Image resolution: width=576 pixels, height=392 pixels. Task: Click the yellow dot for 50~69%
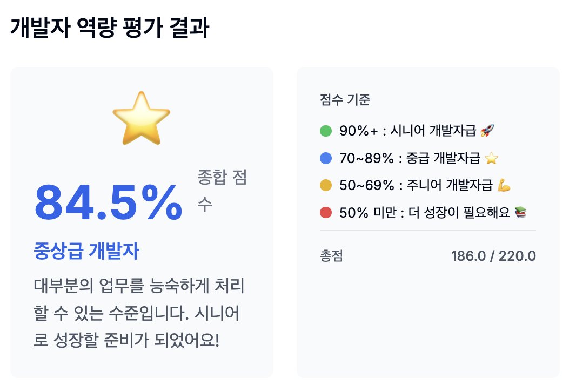(x=326, y=185)
